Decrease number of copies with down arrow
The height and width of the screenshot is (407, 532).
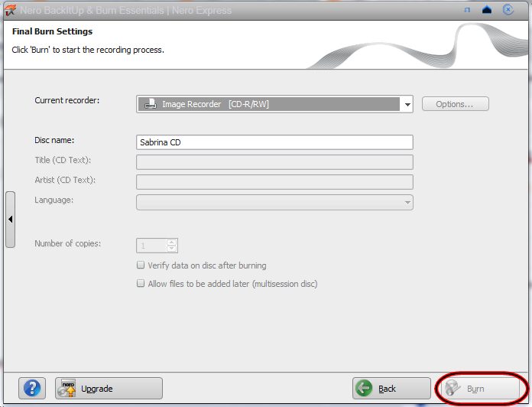coord(172,249)
